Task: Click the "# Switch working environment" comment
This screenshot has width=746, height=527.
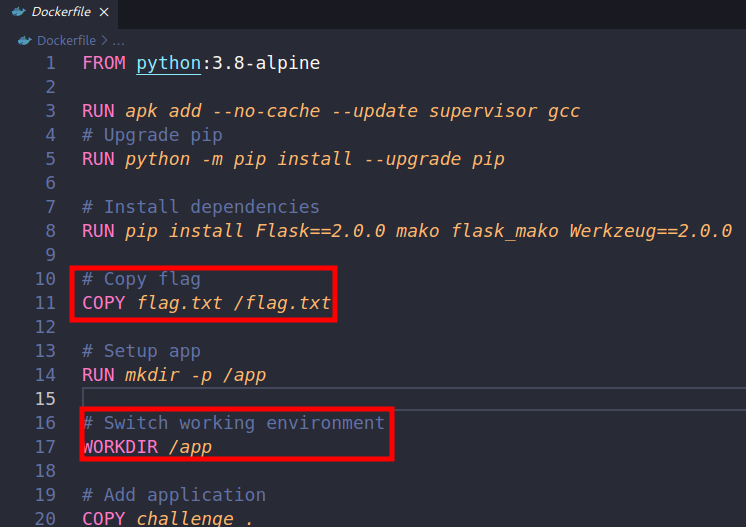Action: click(233, 423)
